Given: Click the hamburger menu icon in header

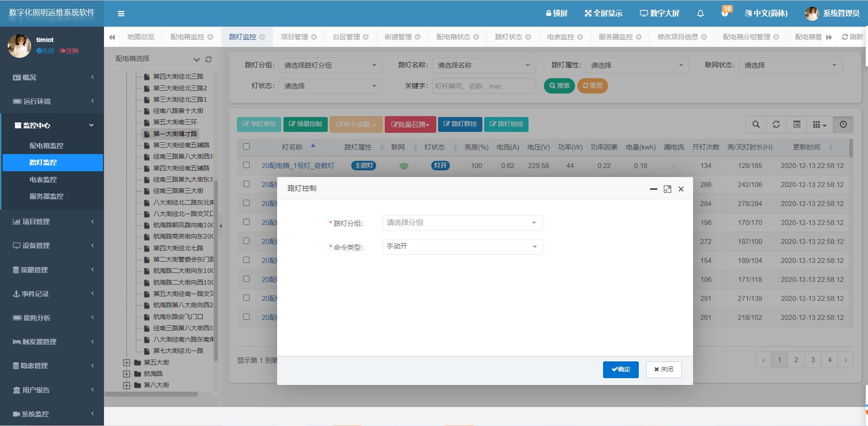Looking at the screenshot, I should tap(121, 14).
